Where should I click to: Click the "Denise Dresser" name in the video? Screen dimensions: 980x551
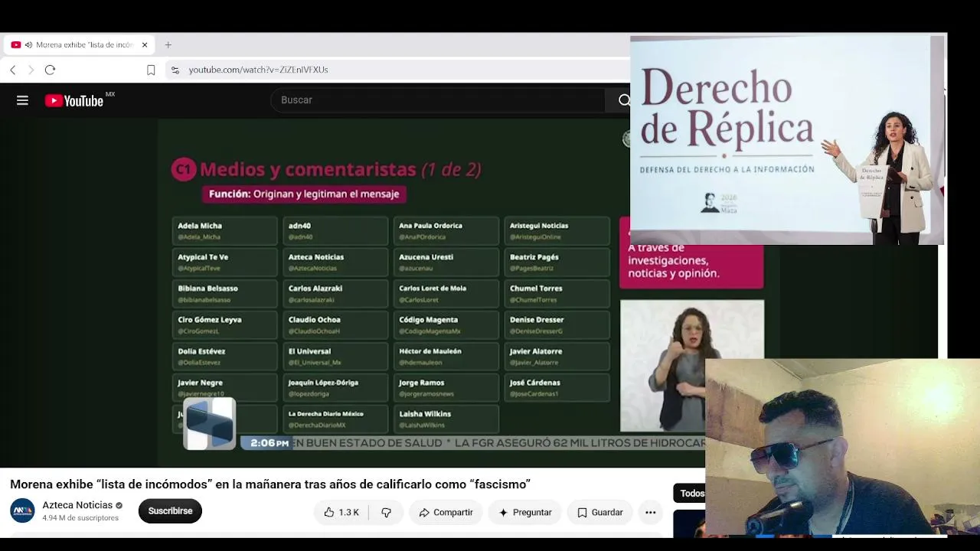coord(537,320)
